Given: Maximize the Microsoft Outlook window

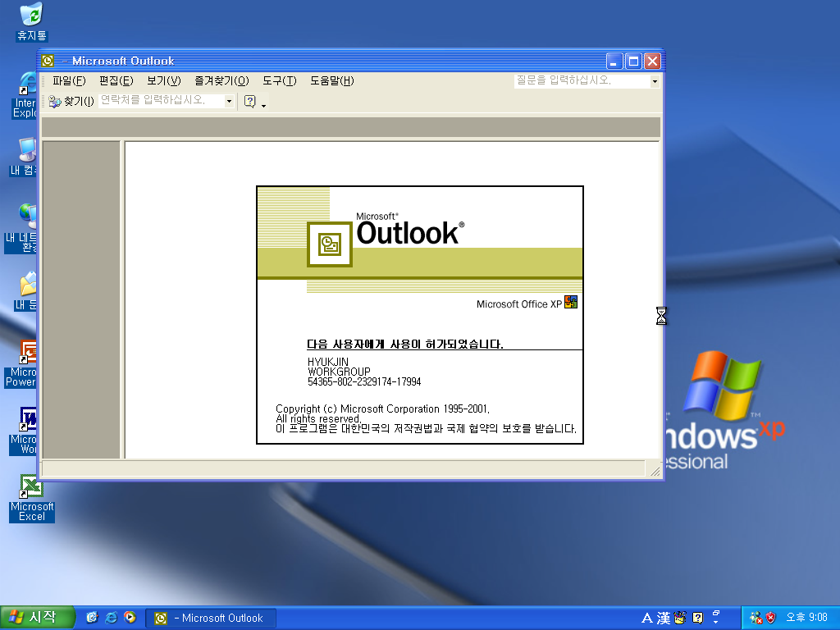Looking at the screenshot, I should (x=633, y=61).
